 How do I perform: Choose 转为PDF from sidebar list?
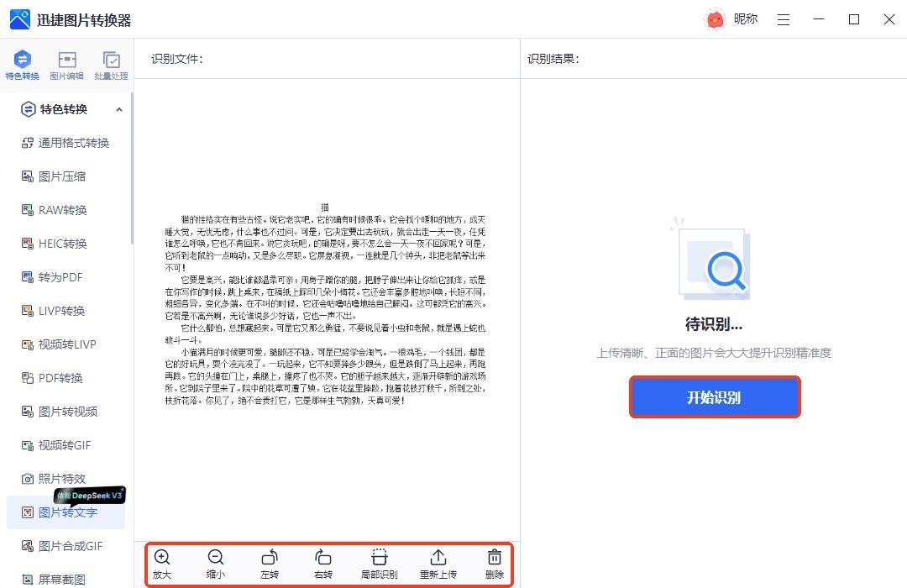60,277
